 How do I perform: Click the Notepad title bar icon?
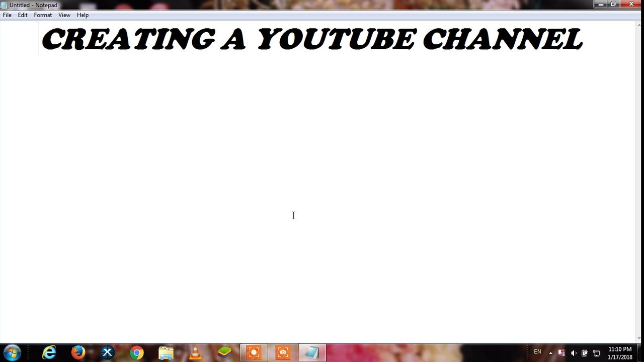coord(4,5)
